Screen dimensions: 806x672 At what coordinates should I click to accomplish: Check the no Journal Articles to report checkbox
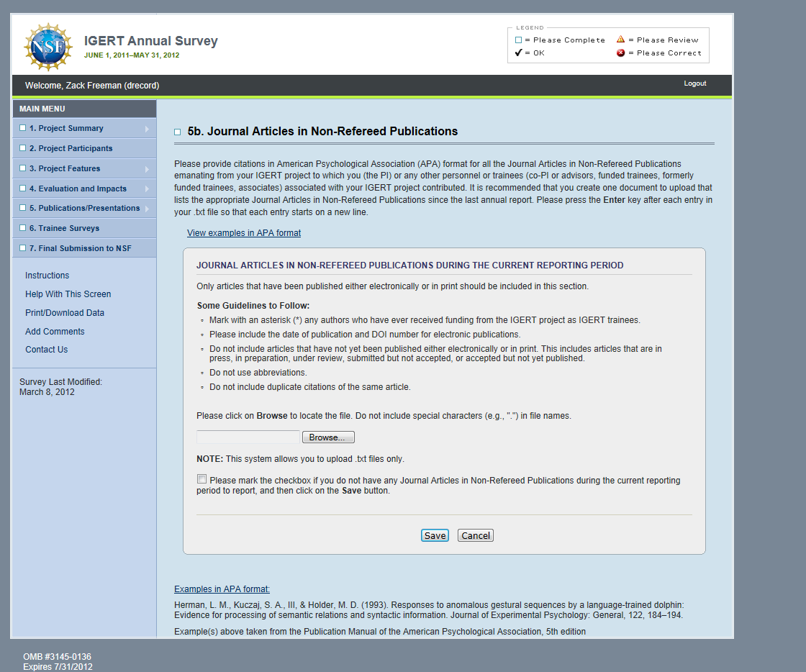pyautogui.click(x=201, y=479)
